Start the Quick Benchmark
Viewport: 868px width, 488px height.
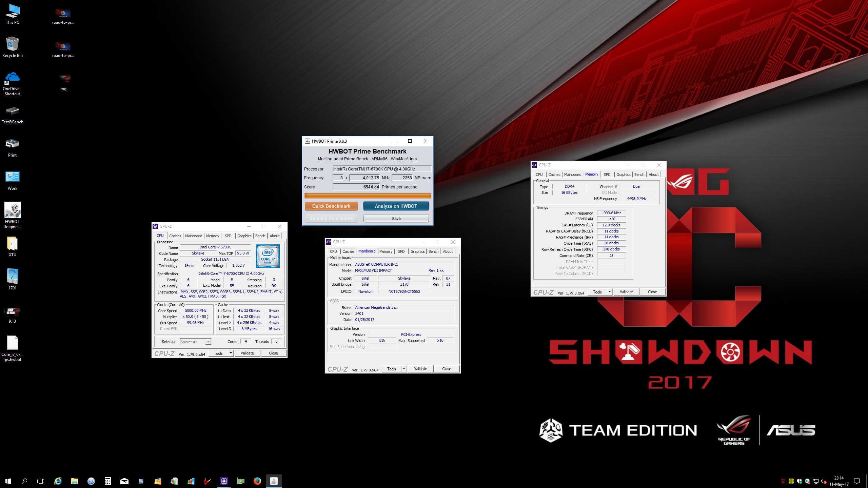331,206
